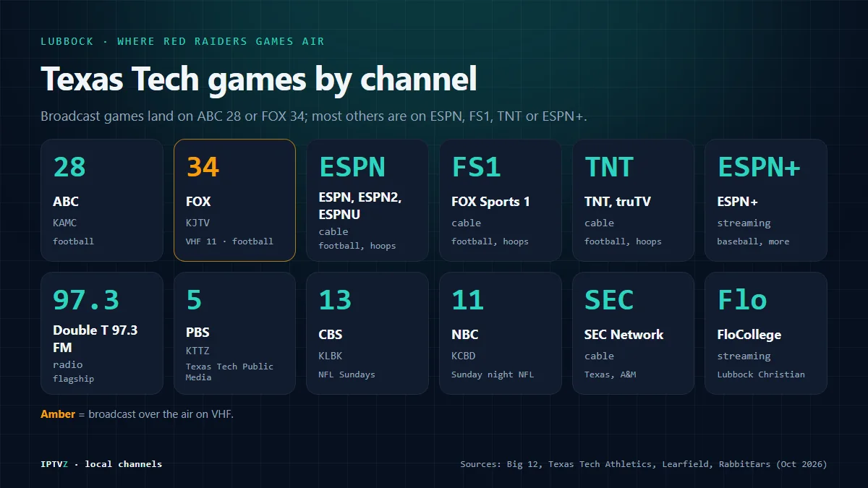Select the "SEC Network" label
The height and width of the screenshot is (488, 868).
pos(624,335)
